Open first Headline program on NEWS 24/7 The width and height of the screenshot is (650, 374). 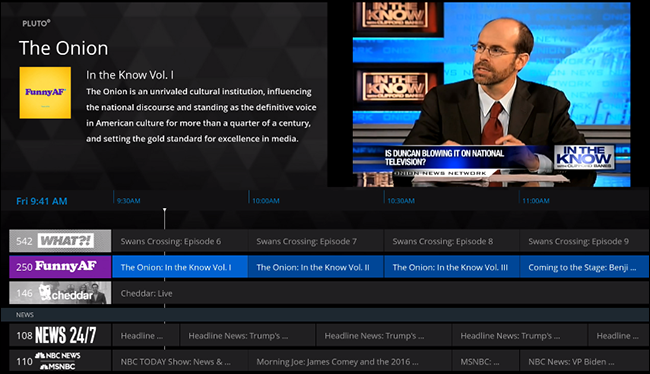pyautogui.click(x=146, y=335)
